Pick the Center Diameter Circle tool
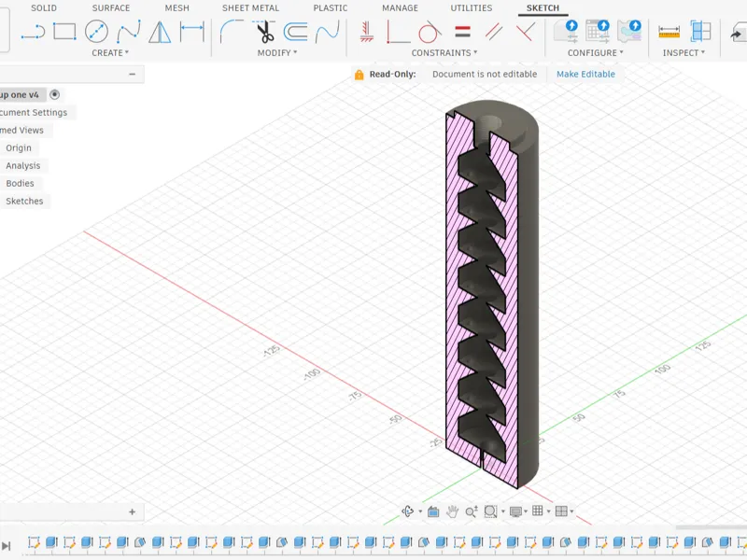 pyautogui.click(x=96, y=32)
